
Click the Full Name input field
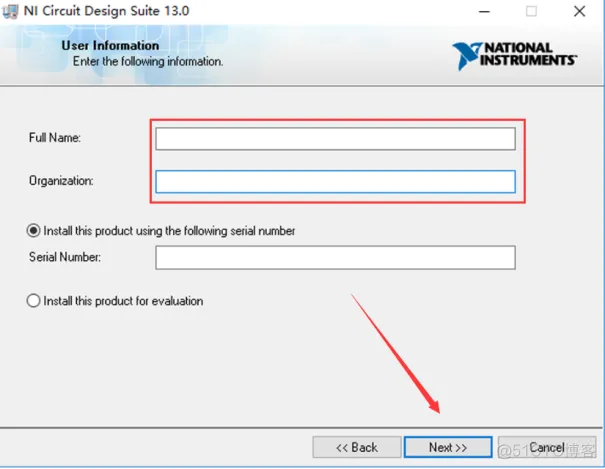tap(335, 139)
